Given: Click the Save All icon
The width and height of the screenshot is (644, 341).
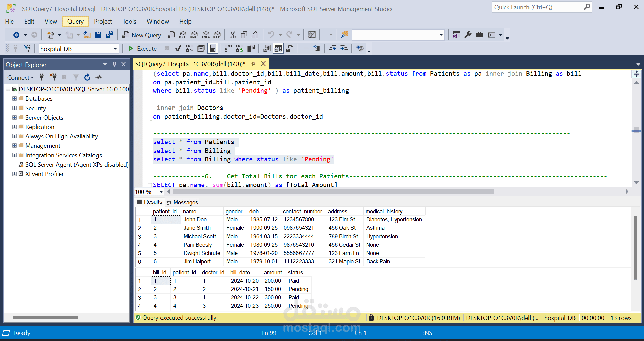Looking at the screenshot, I should tap(110, 35).
